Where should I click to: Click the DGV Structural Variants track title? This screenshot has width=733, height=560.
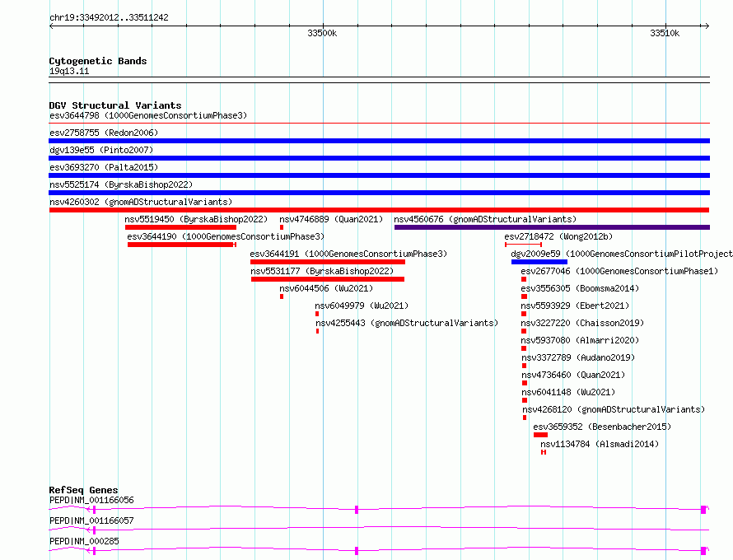pyautogui.click(x=115, y=105)
